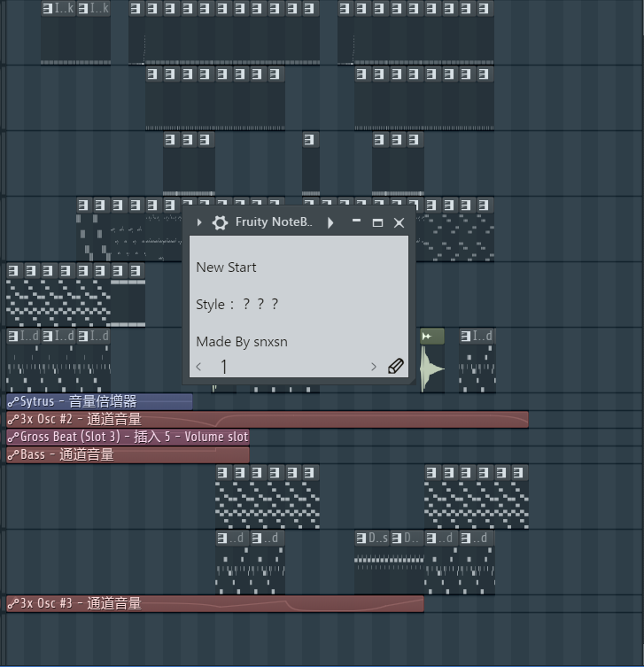The width and height of the screenshot is (644, 667).
Task: Go to the previous NoteBook page
Action: (x=198, y=367)
